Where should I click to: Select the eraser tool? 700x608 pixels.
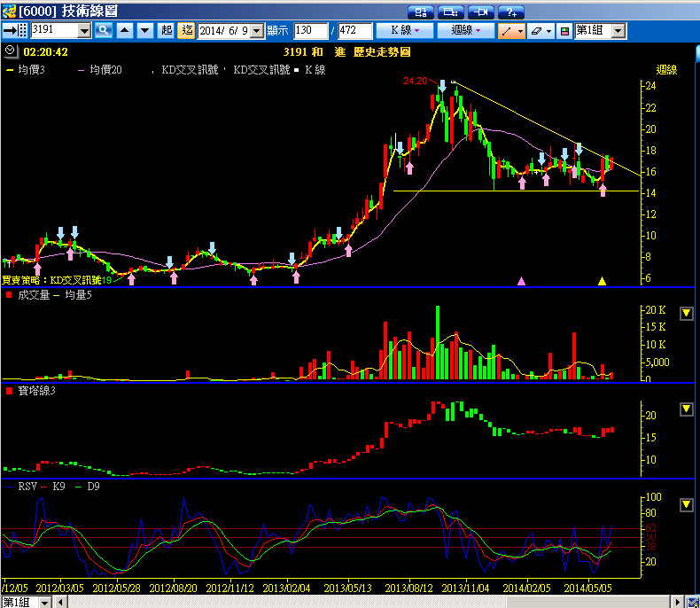pos(536,31)
